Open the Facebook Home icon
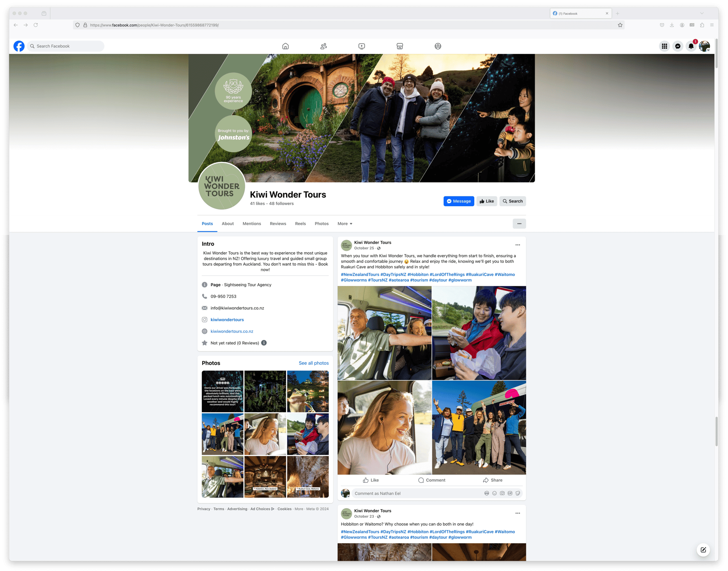 pyautogui.click(x=286, y=46)
